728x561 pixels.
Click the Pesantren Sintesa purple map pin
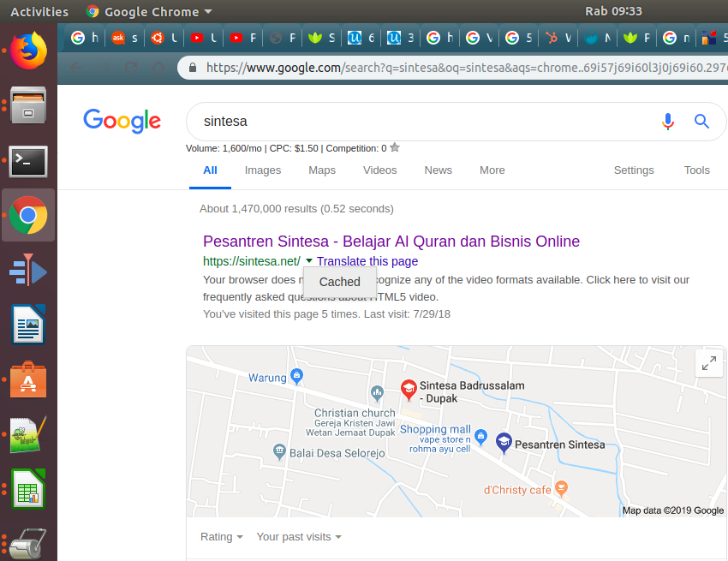click(x=504, y=443)
